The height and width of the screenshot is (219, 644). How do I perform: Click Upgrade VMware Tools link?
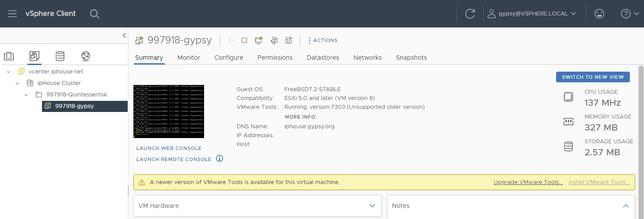[x=528, y=182]
